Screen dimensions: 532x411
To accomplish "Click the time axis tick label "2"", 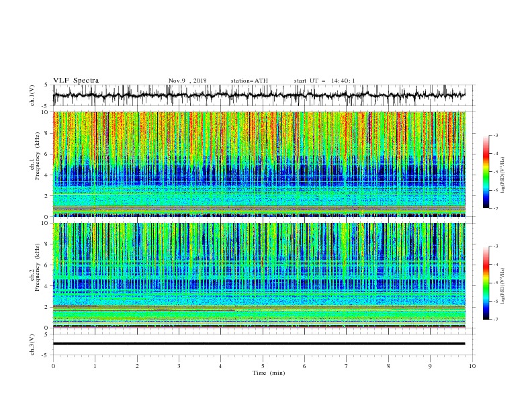I will (137, 366).
